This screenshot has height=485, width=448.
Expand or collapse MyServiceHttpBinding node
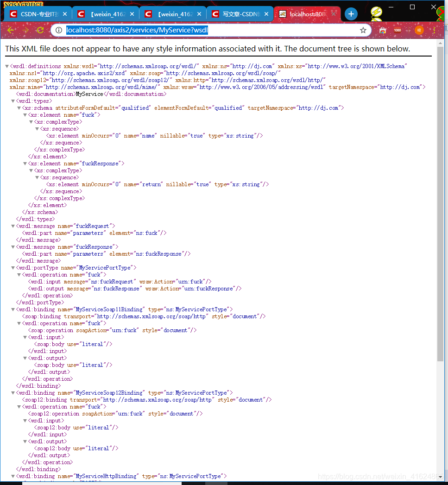(13, 476)
